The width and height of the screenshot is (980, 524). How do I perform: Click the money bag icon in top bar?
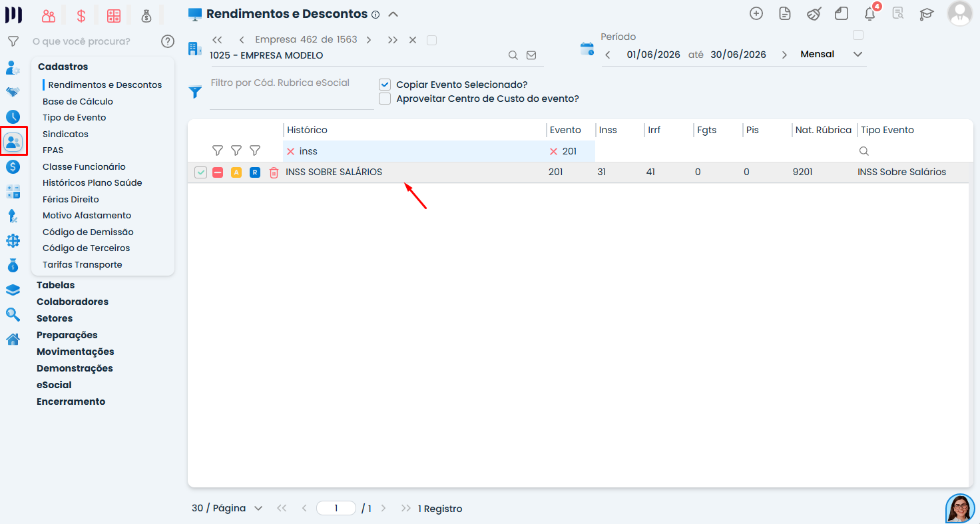[x=146, y=15]
